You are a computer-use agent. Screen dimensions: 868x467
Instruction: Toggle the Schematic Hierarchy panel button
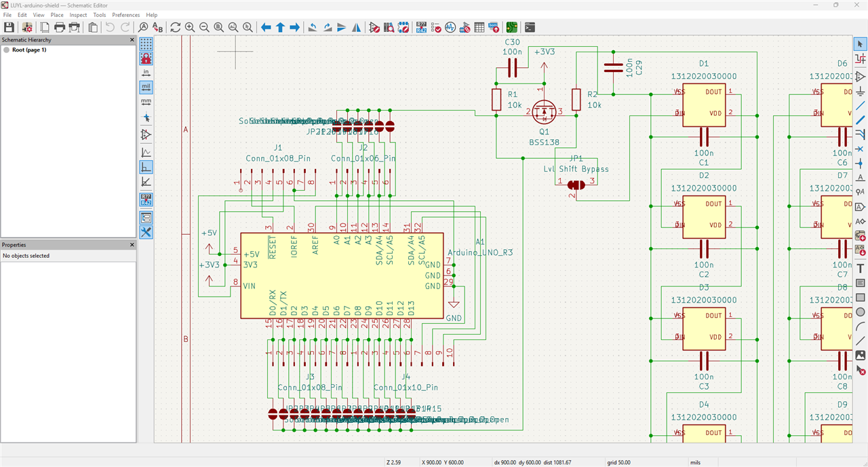click(x=146, y=217)
